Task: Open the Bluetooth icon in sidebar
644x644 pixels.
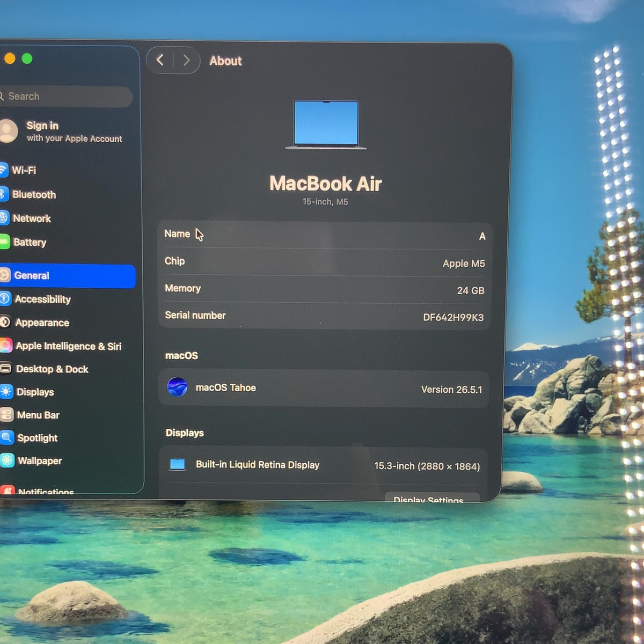Action: 3,194
